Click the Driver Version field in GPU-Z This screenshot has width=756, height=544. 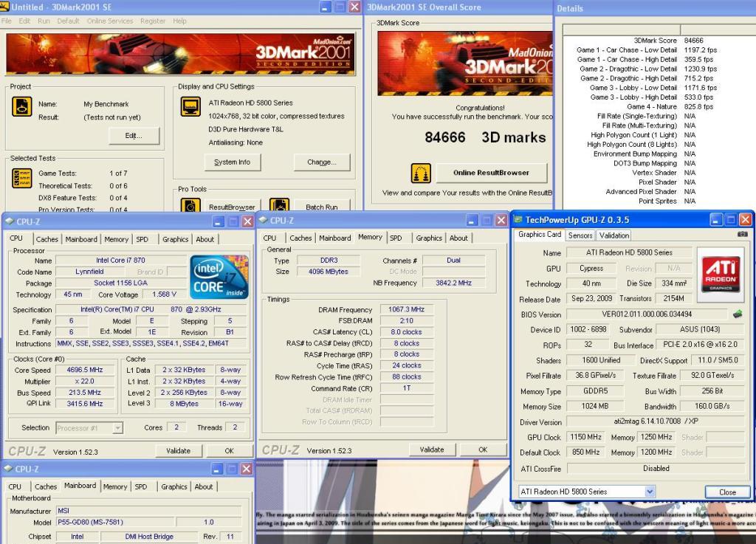pos(654,421)
